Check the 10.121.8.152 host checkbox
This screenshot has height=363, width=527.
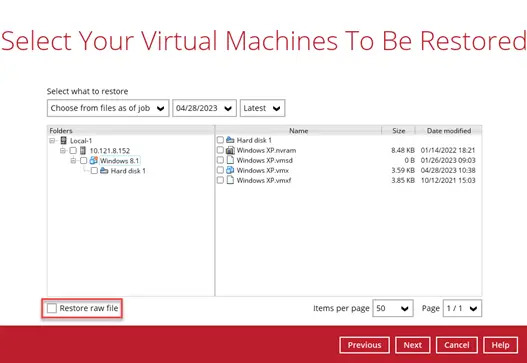[73, 151]
